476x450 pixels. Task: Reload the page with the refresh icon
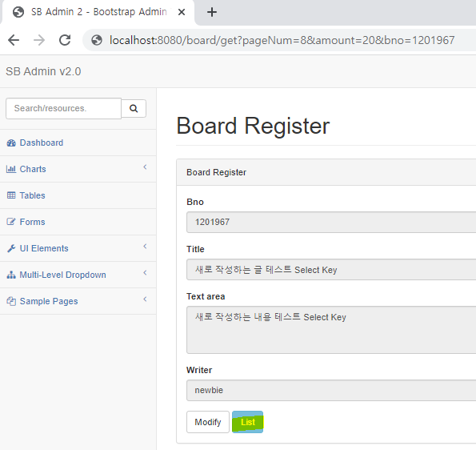pyautogui.click(x=65, y=40)
